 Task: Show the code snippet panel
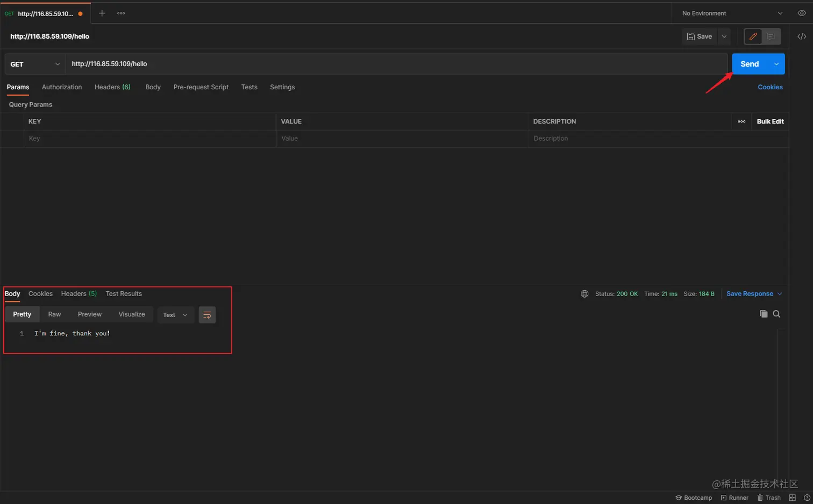(802, 37)
